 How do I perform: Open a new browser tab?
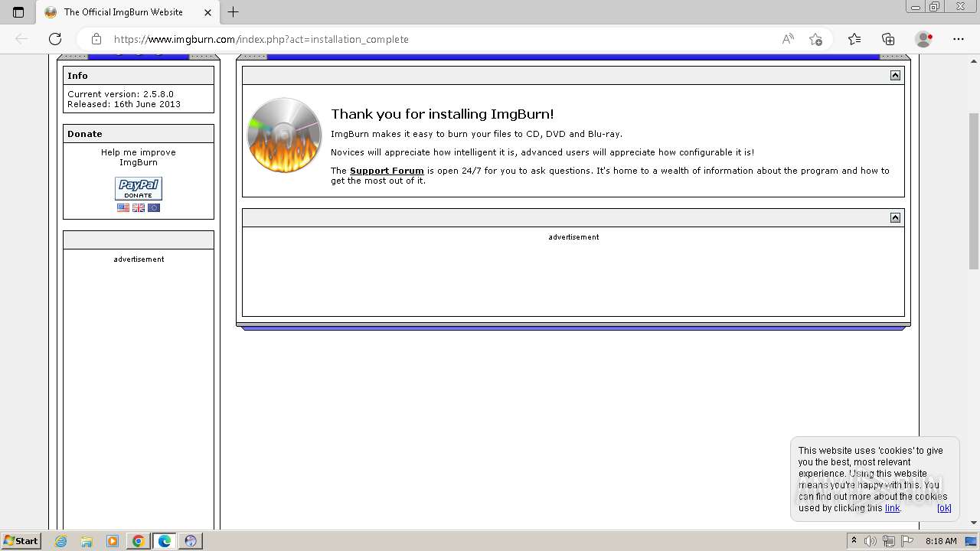[234, 12]
